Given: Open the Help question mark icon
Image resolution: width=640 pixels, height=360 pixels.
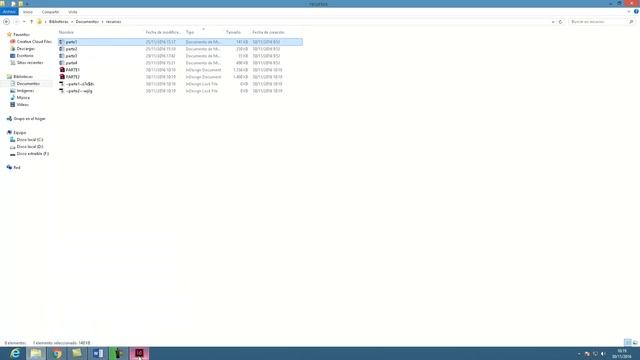Looking at the screenshot, I should pos(636,12).
